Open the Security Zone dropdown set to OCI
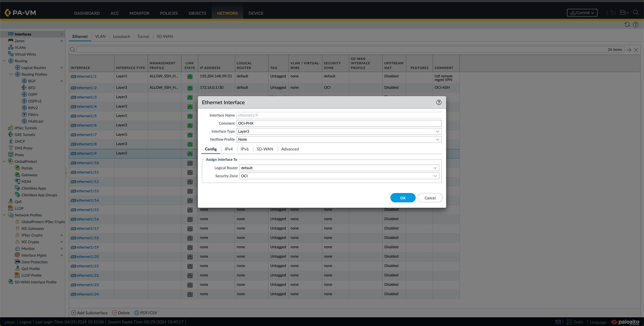Screen dimensions: 644x326 coord(339,176)
